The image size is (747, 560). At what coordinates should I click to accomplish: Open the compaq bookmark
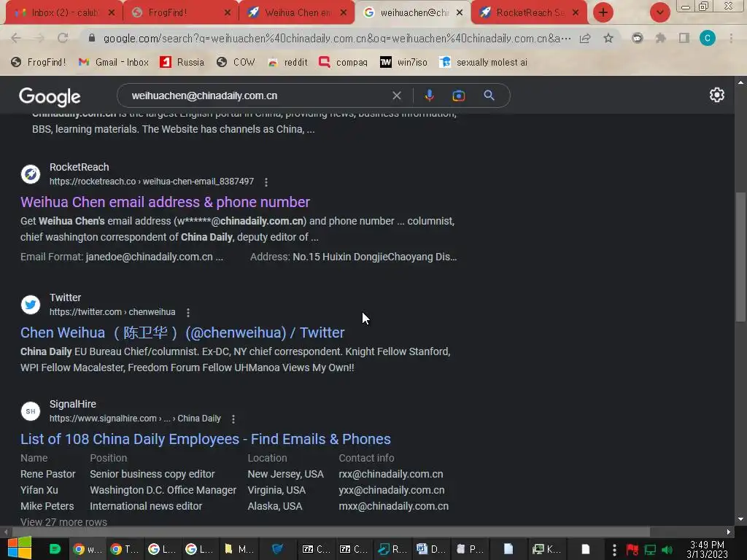[343, 63]
